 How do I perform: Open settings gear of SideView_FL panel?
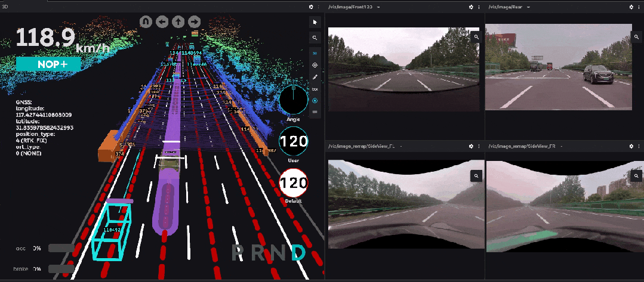click(x=471, y=146)
